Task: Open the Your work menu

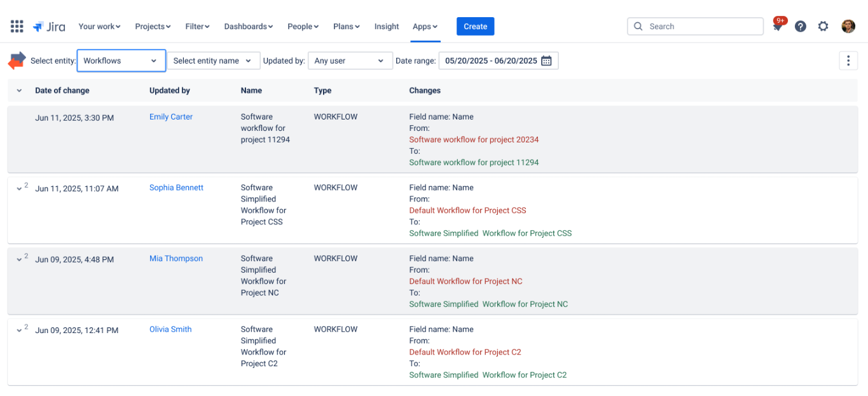Action: point(100,26)
